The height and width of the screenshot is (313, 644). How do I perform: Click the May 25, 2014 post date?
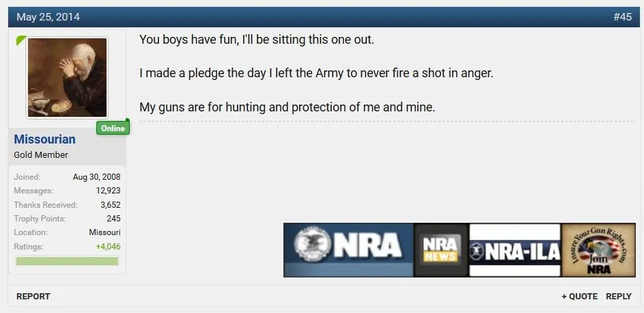[x=48, y=17]
